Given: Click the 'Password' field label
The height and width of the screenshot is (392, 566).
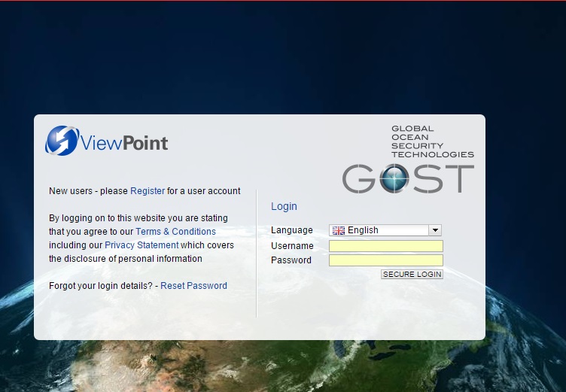Looking at the screenshot, I should point(291,260).
